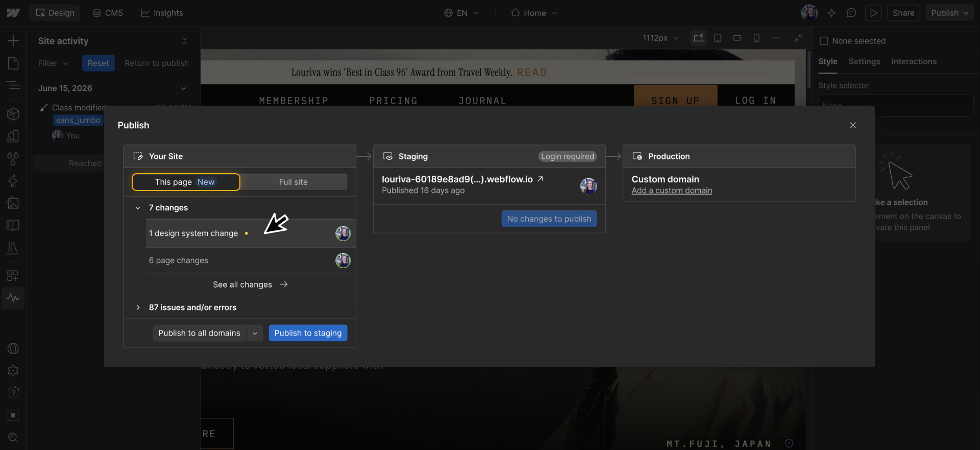Open the canvas more options ellipsis
The image size is (980, 450).
tap(776, 38)
